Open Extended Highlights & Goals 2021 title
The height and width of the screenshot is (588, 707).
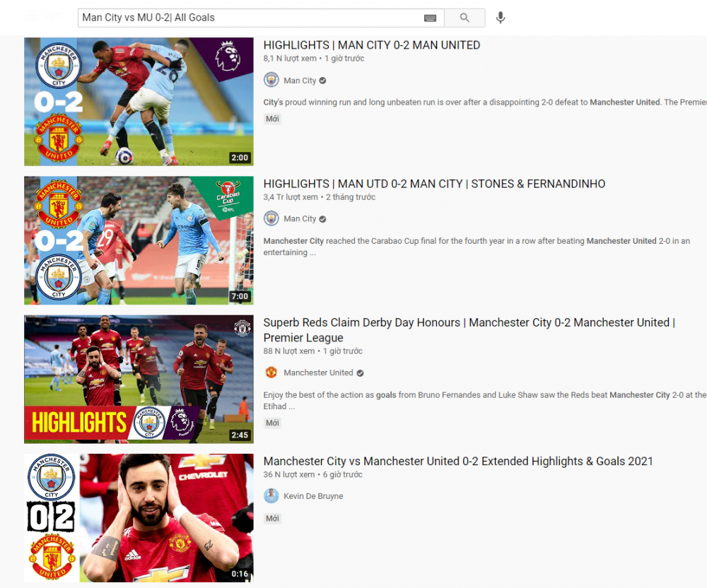click(458, 461)
